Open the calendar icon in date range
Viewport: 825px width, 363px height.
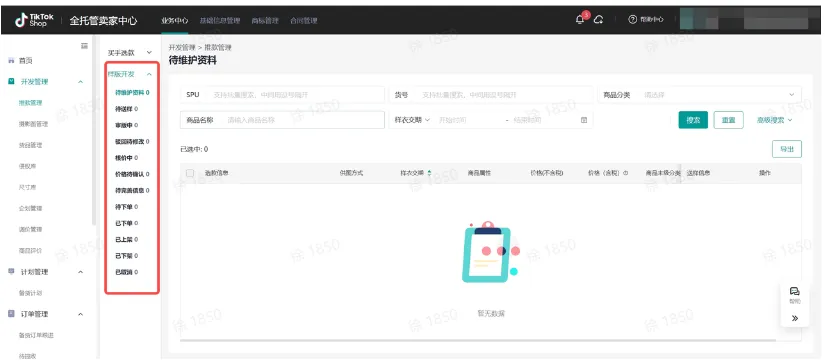[583, 120]
